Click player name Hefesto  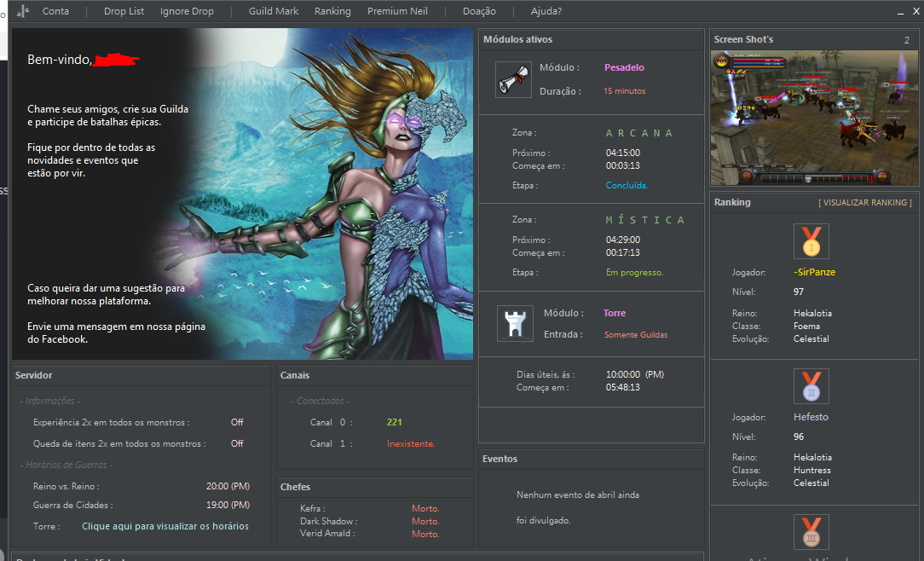click(811, 417)
